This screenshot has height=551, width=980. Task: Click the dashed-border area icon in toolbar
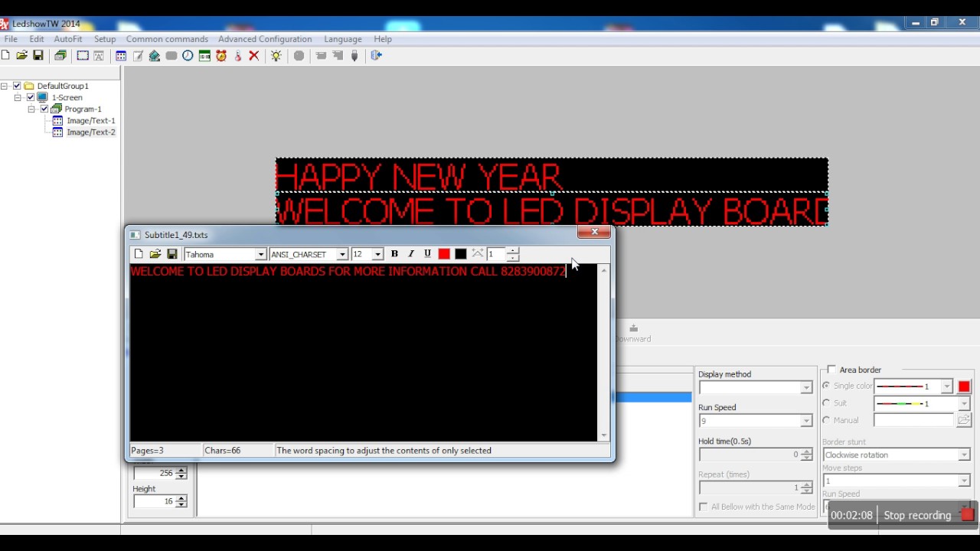tap(83, 56)
